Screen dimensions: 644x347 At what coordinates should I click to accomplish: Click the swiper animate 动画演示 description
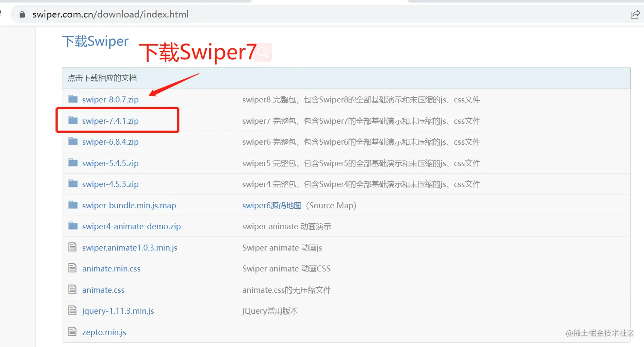[x=287, y=226]
